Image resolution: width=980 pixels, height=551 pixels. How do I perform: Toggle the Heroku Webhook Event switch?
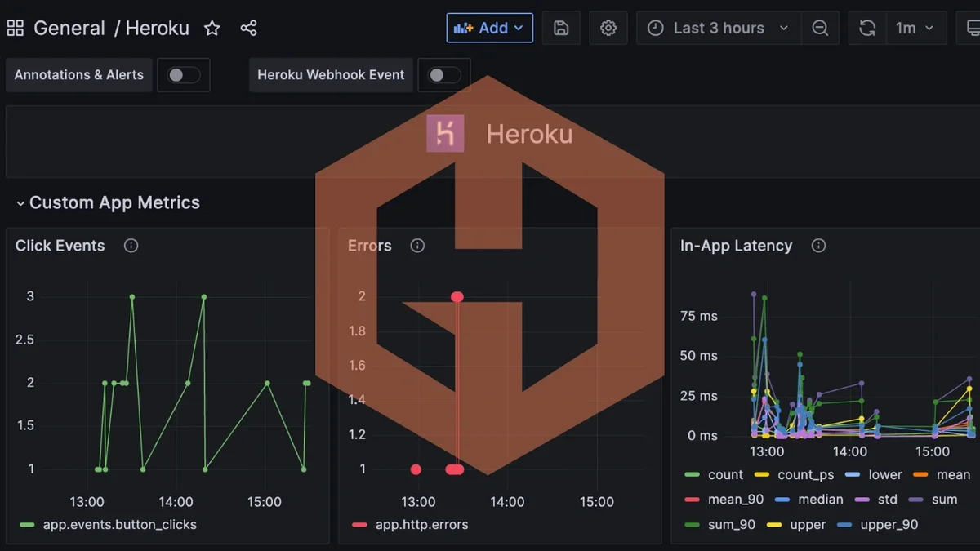(444, 75)
